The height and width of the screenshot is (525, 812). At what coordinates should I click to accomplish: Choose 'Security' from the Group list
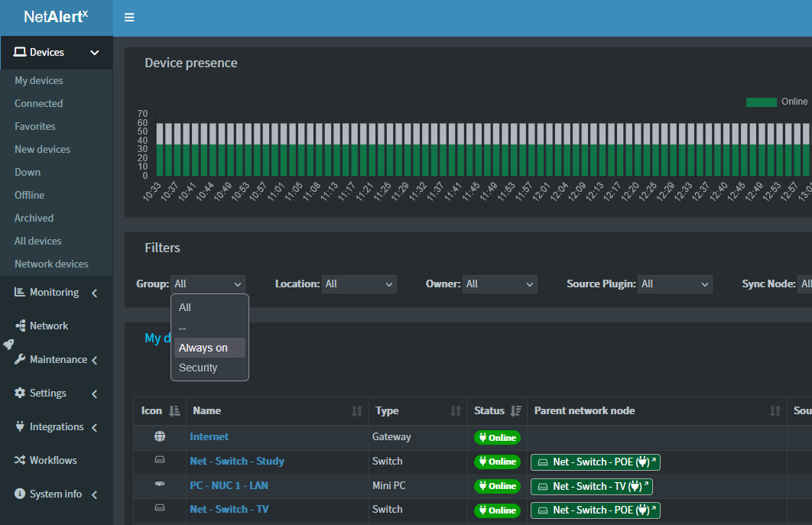coord(198,368)
